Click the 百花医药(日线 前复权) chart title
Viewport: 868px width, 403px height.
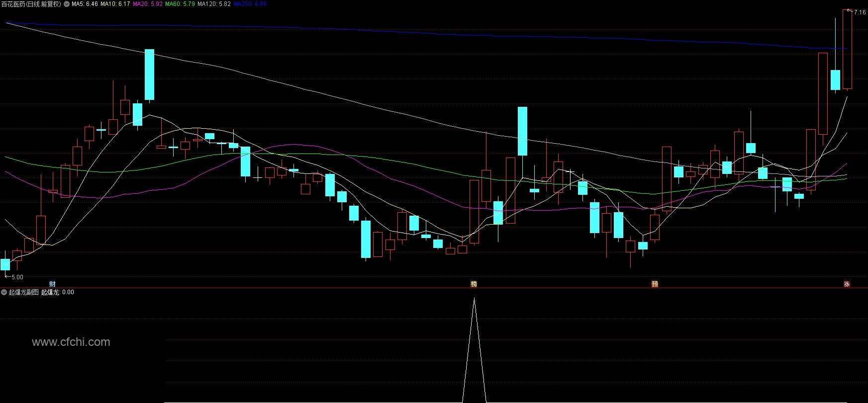(31, 4)
